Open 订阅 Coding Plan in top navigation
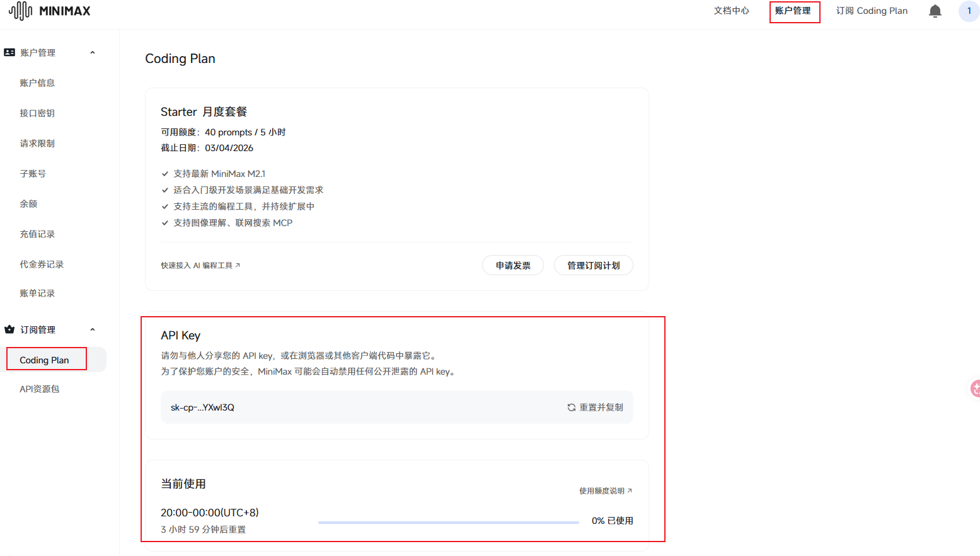Image resolution: width=980 pixels, height=556 pixels. pos(872,11)
